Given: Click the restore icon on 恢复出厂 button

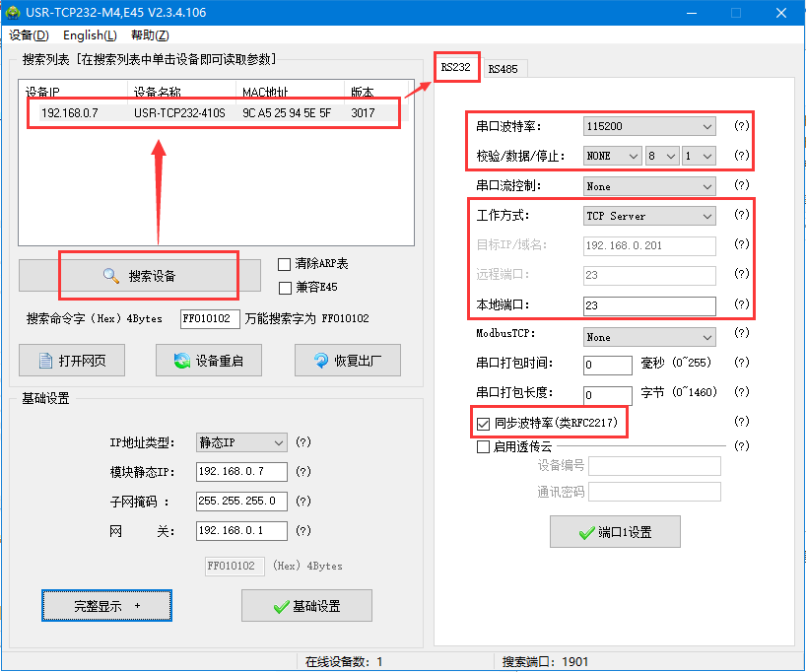Looking at the screenshot, I should 321,361.
